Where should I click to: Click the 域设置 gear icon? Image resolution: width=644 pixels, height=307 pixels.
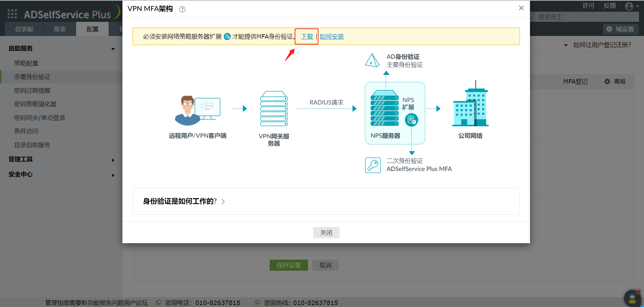tap(609, 29)
